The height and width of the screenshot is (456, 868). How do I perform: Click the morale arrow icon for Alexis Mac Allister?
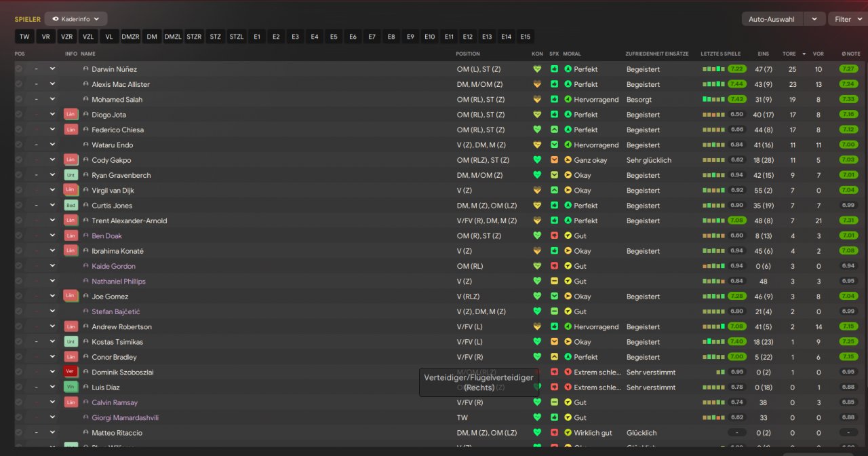(x=568, y=84)
